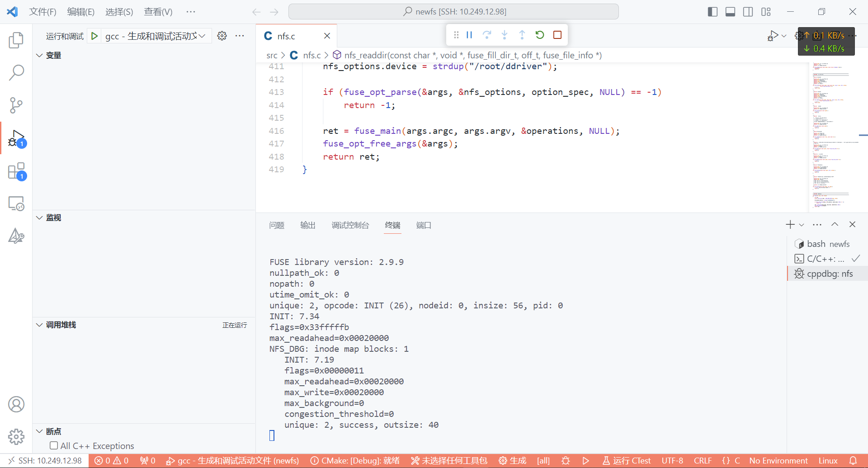Switch to the 调试控制台 tab
The height and width of the screenshot is (468, 868).
tap(350, 225)
